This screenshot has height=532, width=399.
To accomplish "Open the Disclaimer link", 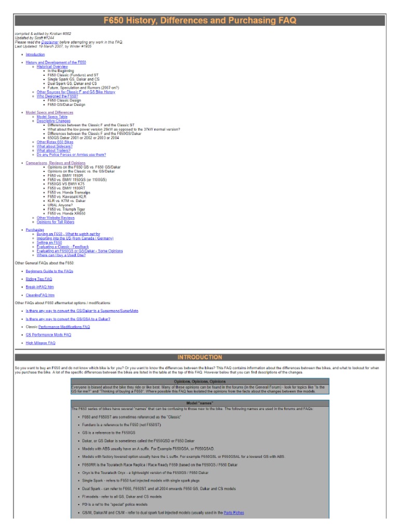I will click(x=50, y=42).
